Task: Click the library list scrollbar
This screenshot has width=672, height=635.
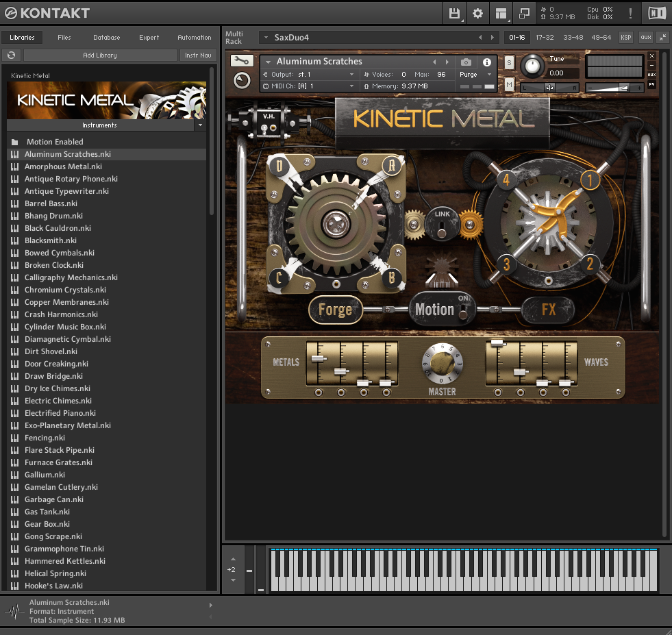Action: coord(211,141)
